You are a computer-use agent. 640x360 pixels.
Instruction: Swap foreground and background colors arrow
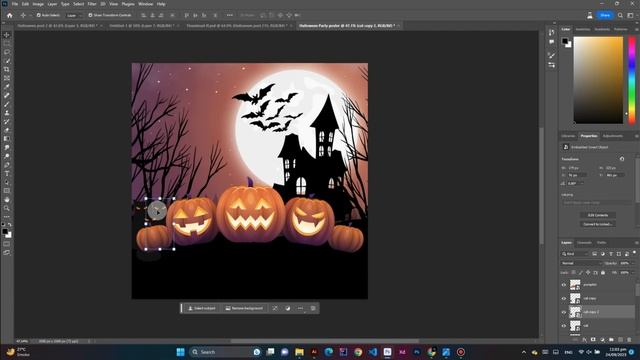(x=10, y=224)
